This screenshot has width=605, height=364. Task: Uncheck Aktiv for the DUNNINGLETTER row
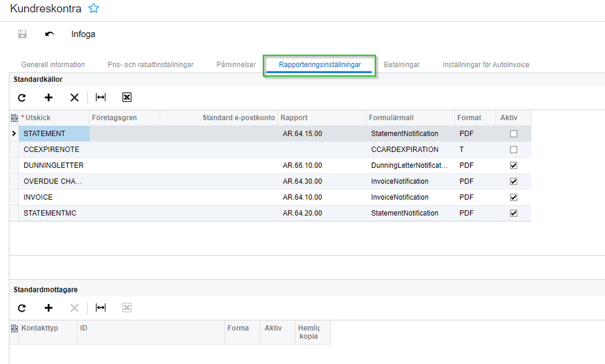[x=514, y=165]
